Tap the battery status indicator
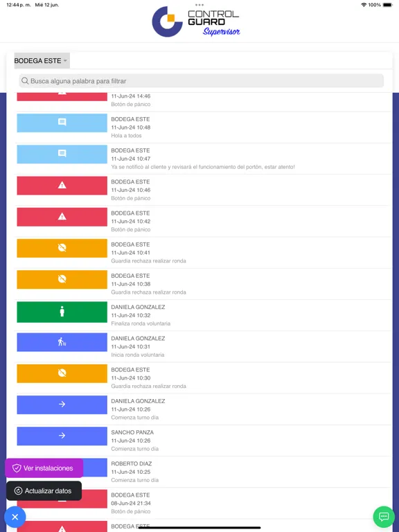 (388, 5)
